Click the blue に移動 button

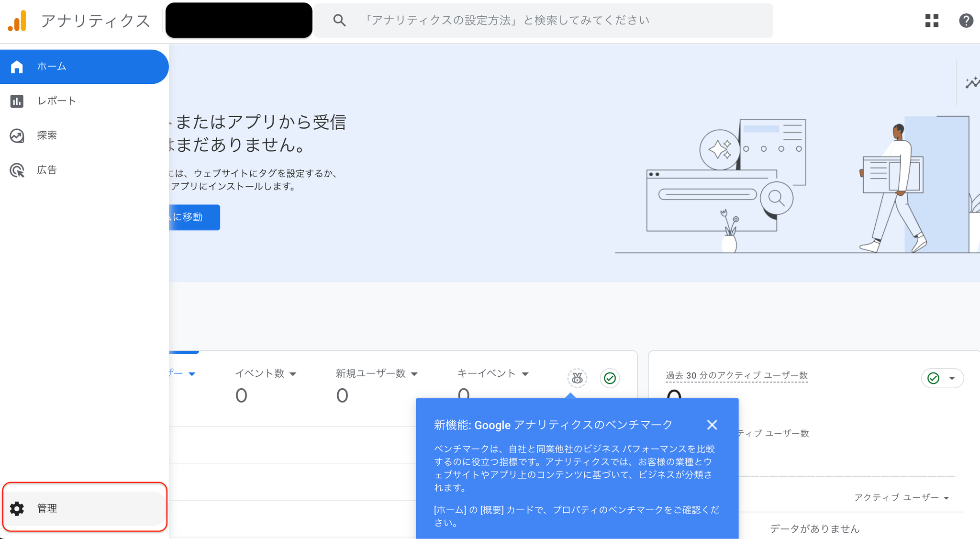click(194, 217)
